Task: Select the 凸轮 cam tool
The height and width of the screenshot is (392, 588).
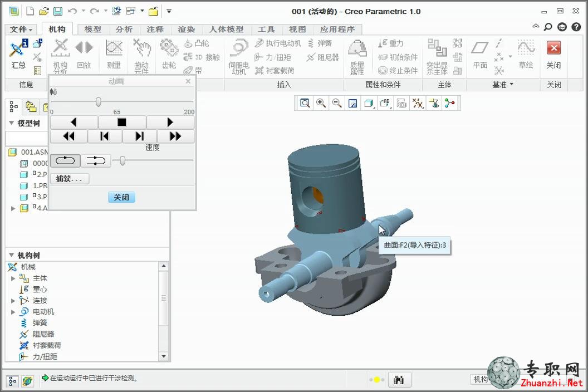Action: click(197, 43)
